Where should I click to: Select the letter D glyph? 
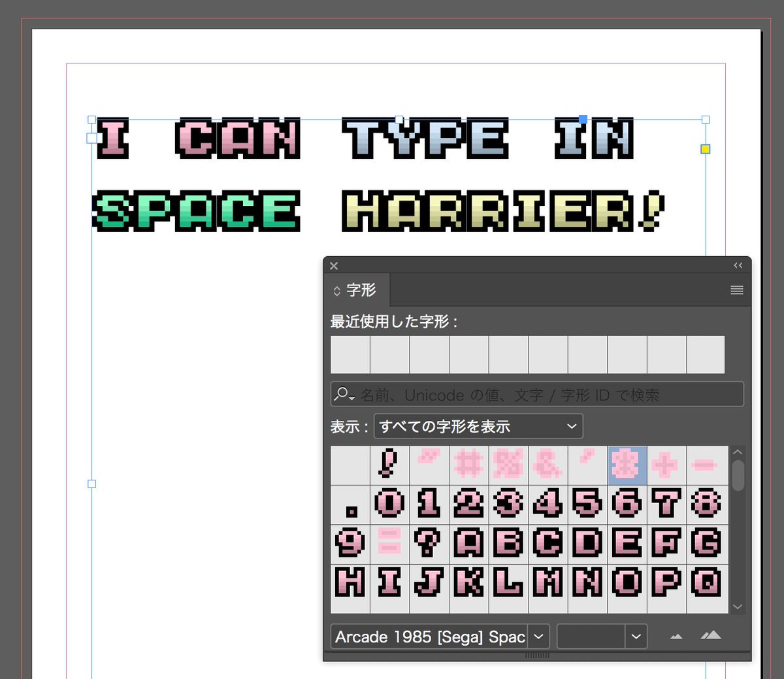click(x=587, y=544)
